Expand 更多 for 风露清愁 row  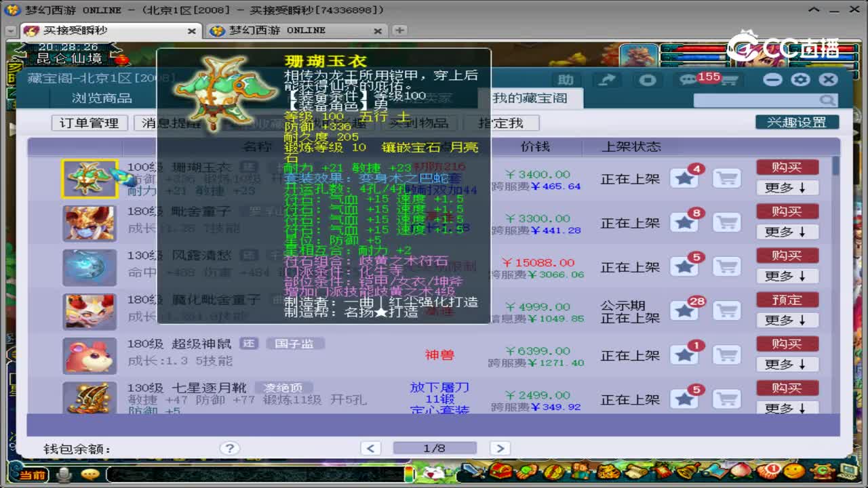[787, 276]
